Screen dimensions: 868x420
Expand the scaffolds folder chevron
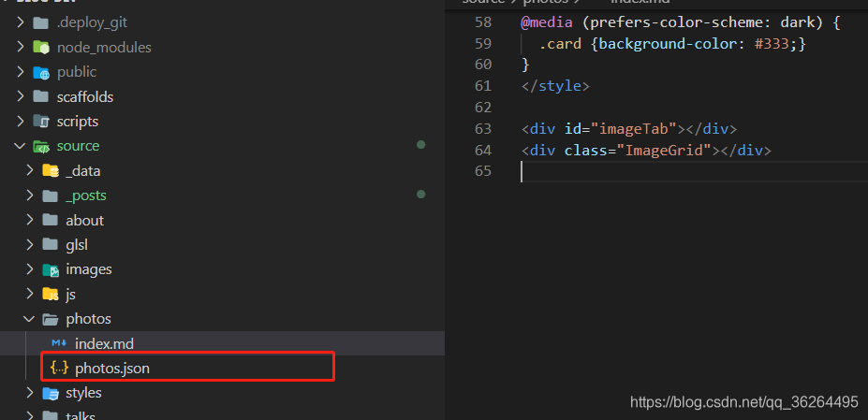pos(21,96)
